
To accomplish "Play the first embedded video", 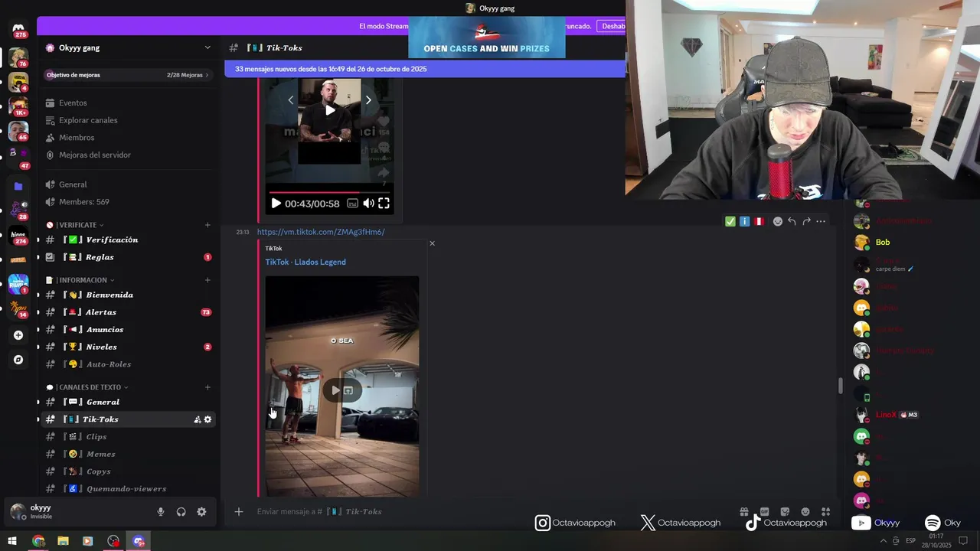I will (329, 110).
